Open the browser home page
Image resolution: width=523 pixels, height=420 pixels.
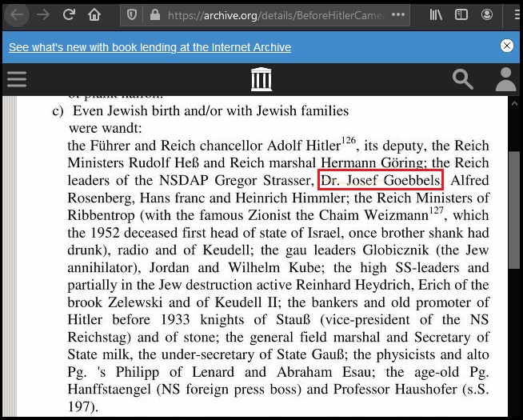pyautogui.click(x=94, y=14)
